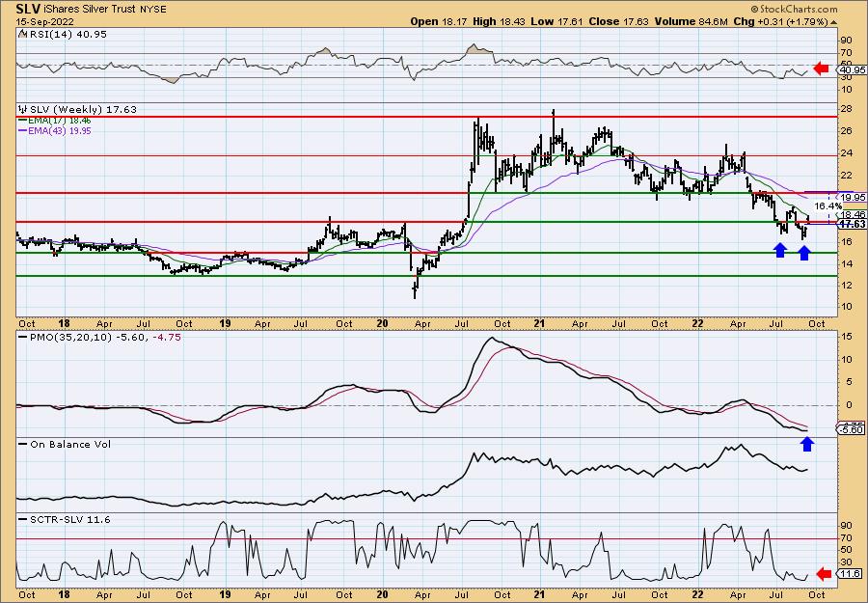Click the On Balance Vol label
Image resolution: width=868 pixels, height=603 pixels.
click(69, 444)
